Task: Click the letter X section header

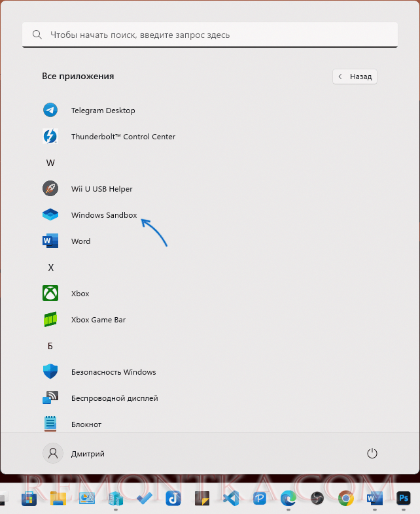Action: (51, 267)
